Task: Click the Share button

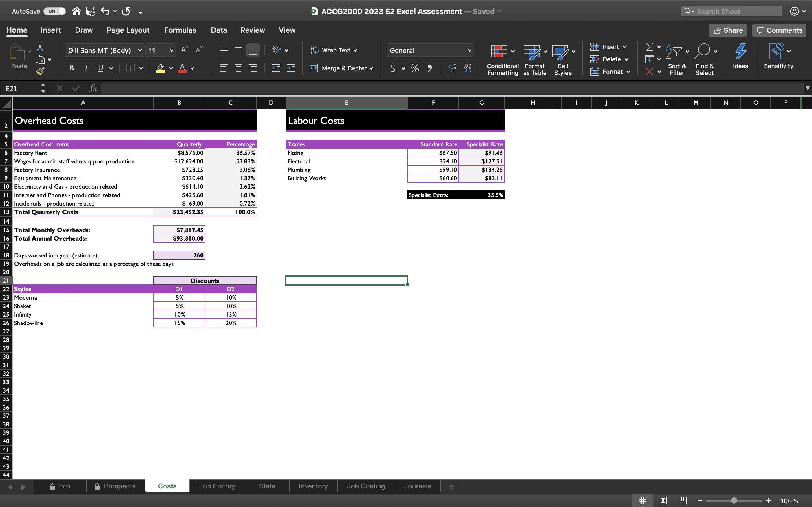Action: [x=727, y=30]
